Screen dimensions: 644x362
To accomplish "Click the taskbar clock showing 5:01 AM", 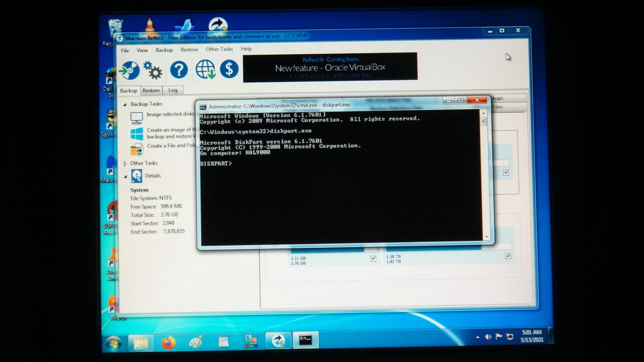I will pyautogui.click(x=532, y=336).
